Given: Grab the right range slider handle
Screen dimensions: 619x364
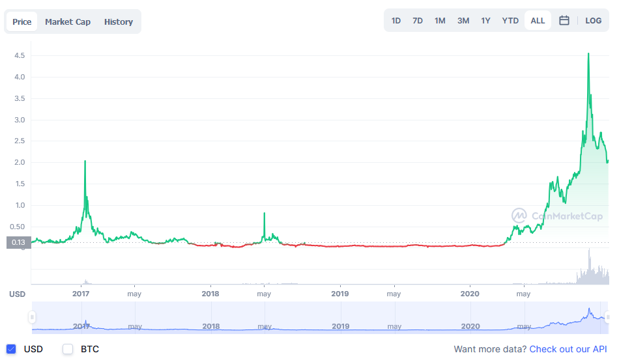Looking at the screenshot, I should click(607, 317).
